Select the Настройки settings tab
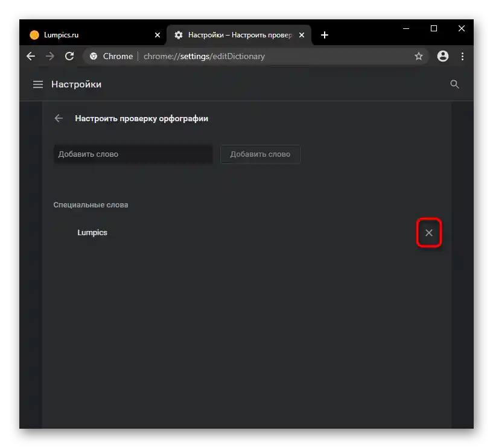 tap(240, 35)
